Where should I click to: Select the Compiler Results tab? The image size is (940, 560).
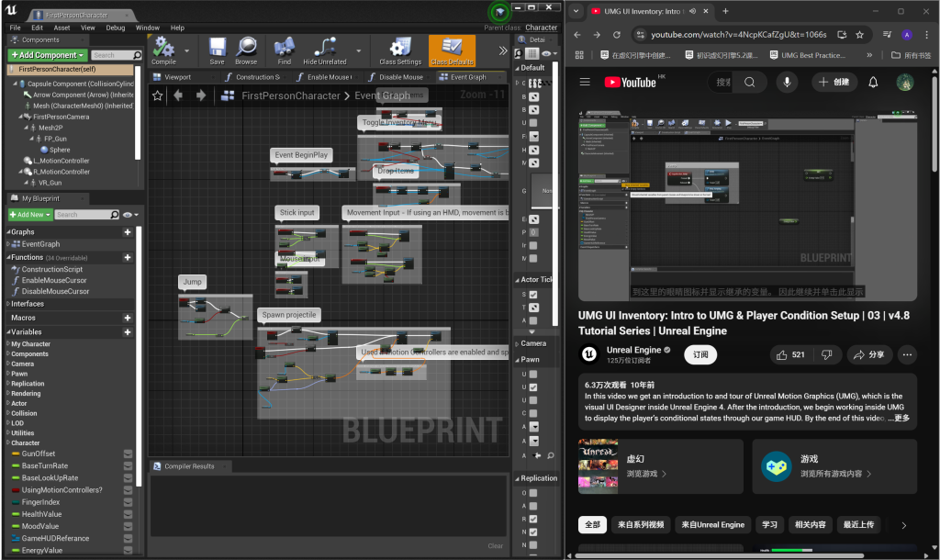189,466
